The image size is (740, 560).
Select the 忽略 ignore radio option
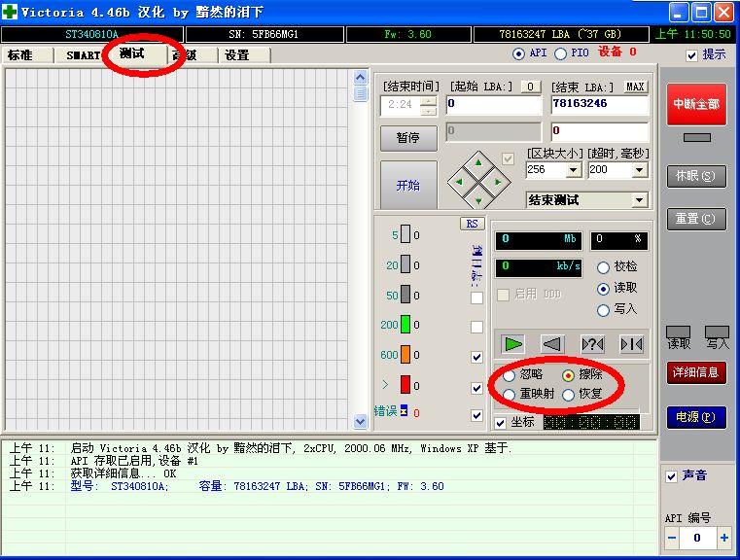[x=510, y=375]
